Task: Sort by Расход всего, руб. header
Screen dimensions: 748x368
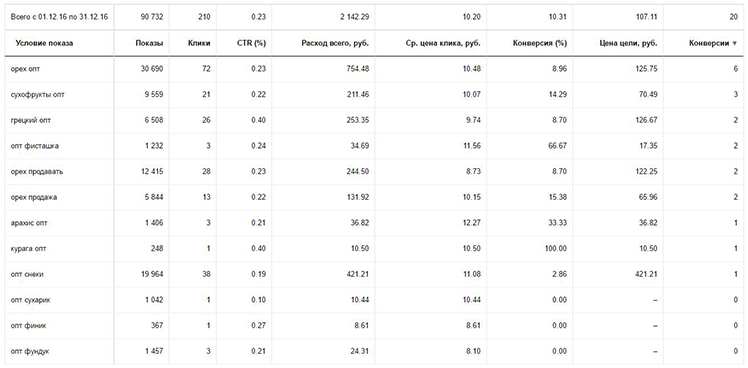Action: click(335, 43)
